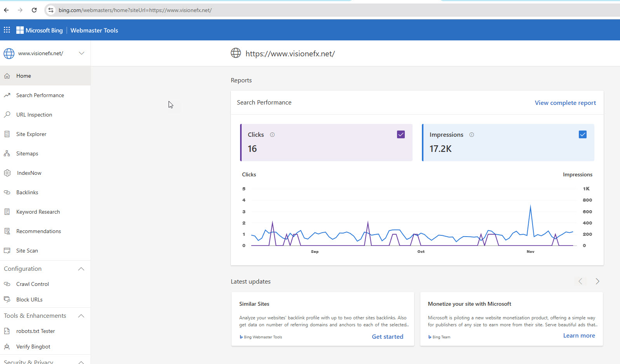Open IndexNow menu item
The width and height of the screenshot is (620, 364).
(45, 173)
